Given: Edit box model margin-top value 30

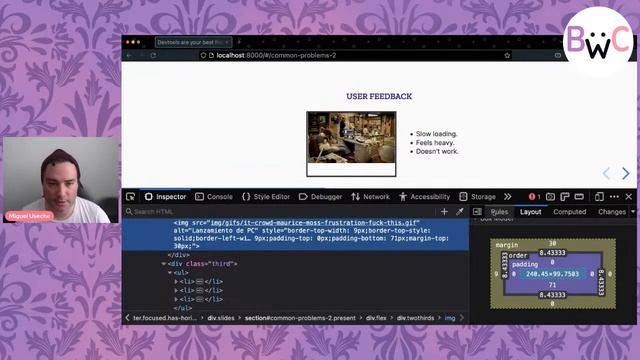Looking at the screenshot, I should click(552, 244).
